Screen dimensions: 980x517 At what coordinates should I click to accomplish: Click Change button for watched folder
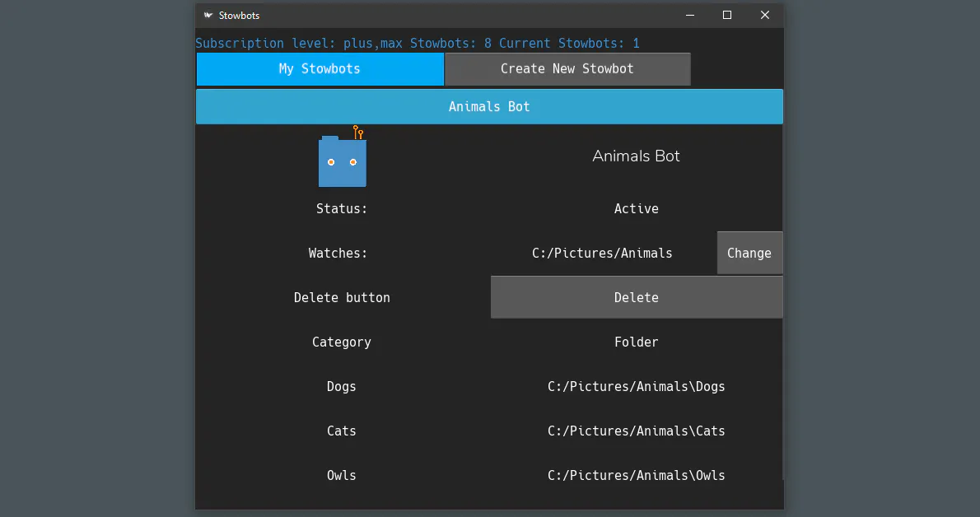point(749,254)
